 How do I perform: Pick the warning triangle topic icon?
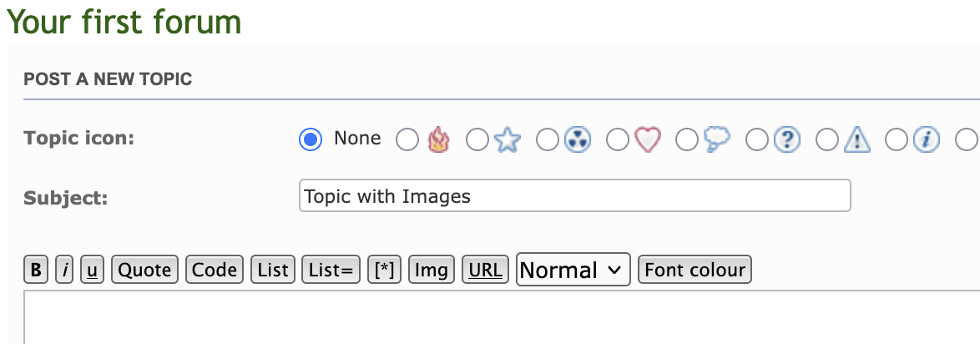pyautogui.click(x=857, y=139)
